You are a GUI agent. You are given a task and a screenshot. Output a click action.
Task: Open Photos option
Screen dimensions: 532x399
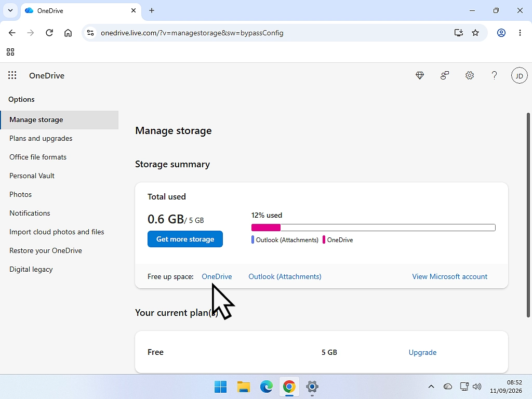[x=20, y=194]
